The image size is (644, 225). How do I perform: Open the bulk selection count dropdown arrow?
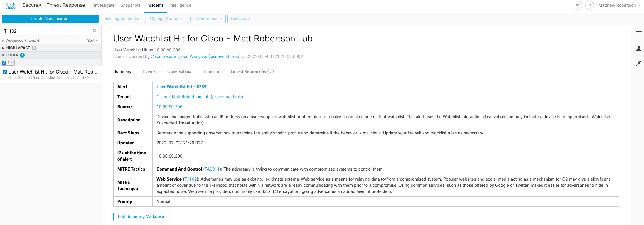point(12,63)
